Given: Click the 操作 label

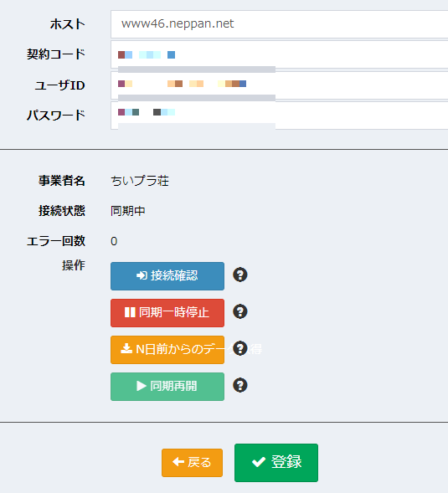Looking at the screenshot, I should click(74, 265).
